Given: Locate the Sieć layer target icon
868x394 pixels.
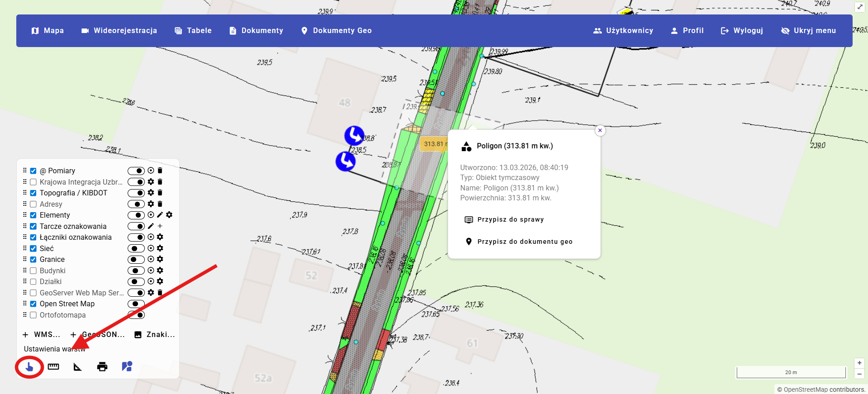Looking at the screenshot, I should 151,248.
